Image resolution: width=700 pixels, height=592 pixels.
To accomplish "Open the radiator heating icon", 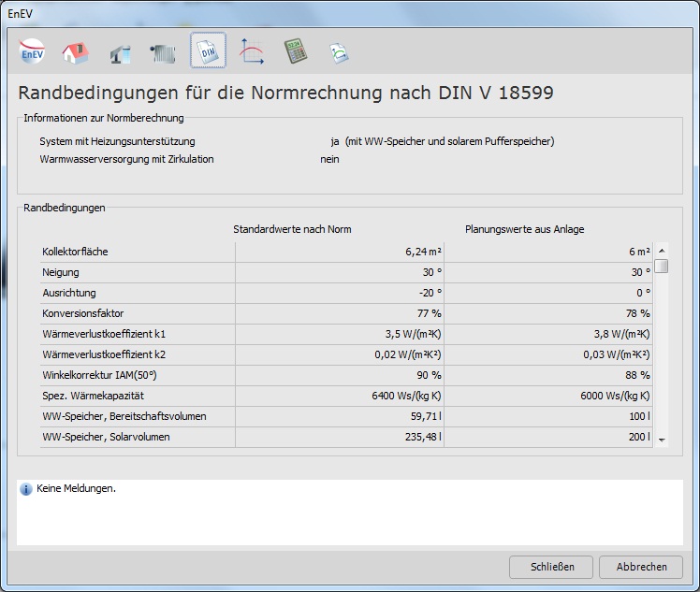I will (164, 53).
